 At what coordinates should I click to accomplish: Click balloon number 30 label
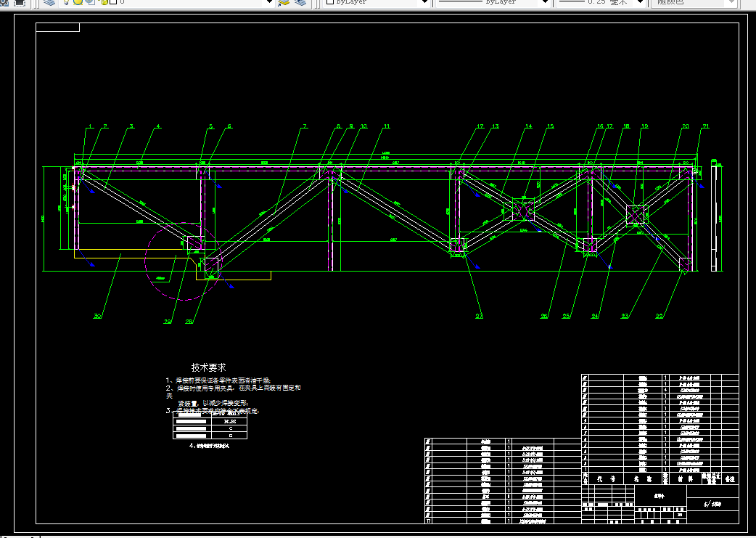97,316
